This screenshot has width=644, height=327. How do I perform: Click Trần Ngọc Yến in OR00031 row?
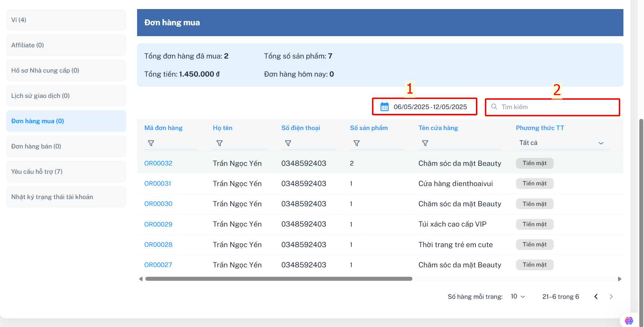pyautogui.click(x=237, y=184)
